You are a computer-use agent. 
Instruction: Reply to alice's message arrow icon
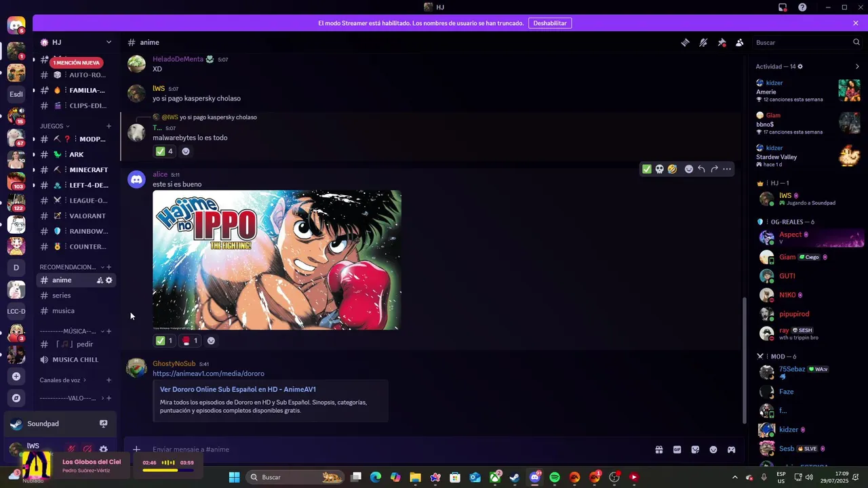[x=701, y=169]
